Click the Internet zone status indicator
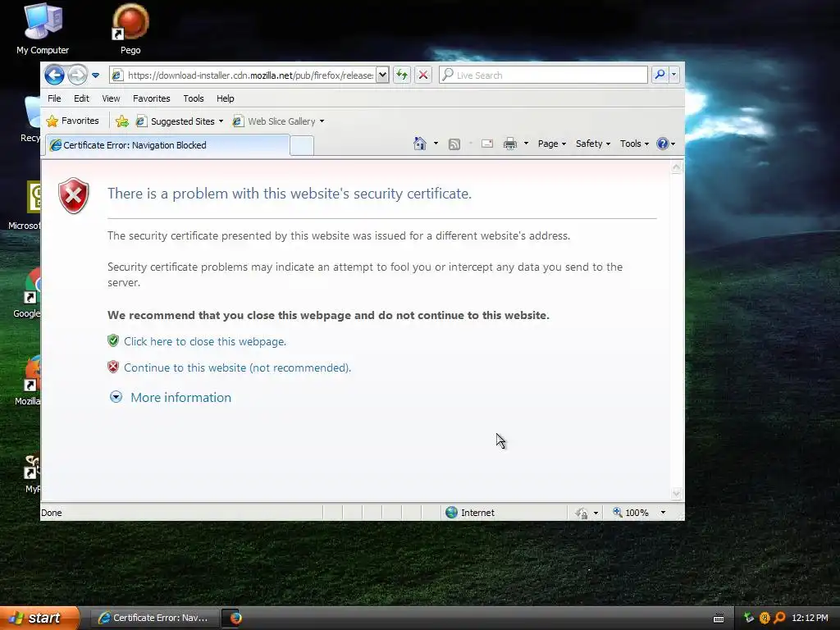Viewport: 840px width, 630px height. [x=470, y=513]
